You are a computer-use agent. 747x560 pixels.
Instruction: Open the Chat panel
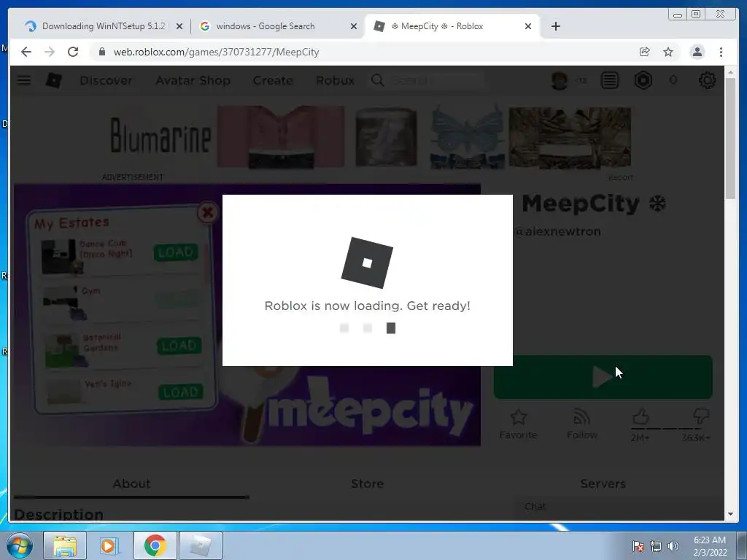[617, 507]
